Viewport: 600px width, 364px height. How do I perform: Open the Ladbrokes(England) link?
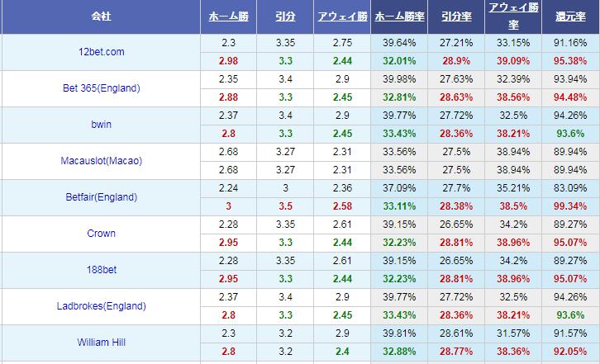tap(101, 306)
